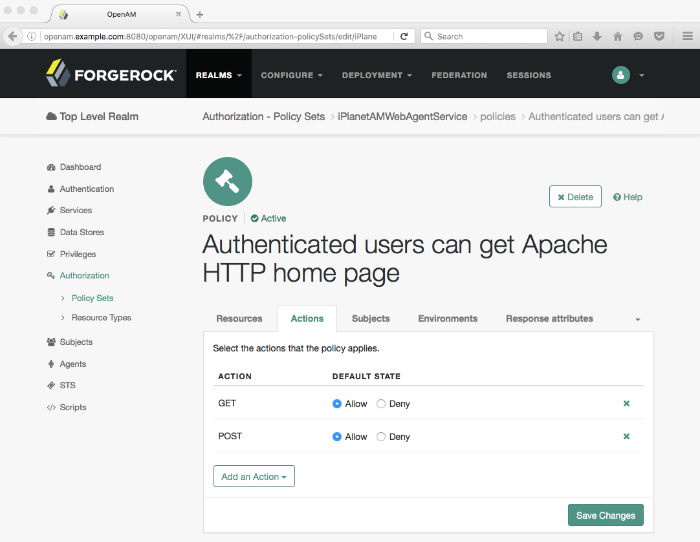Open Resource Types in the sidebar
700x542 pixels.
pos(101,317)
